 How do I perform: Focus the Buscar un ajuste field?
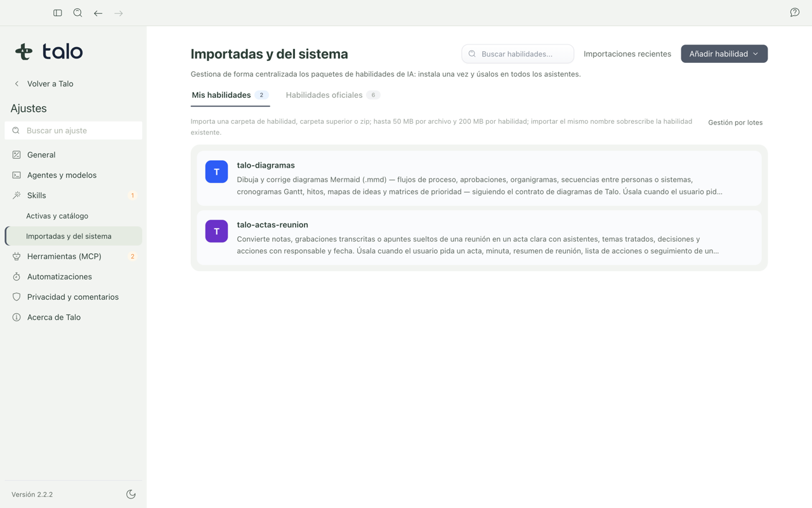tap(74, 130)
